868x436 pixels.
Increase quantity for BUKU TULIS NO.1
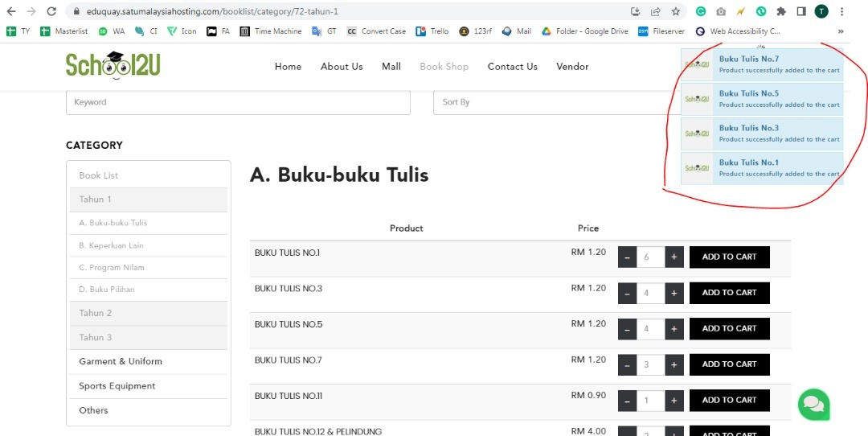(674, 257)
